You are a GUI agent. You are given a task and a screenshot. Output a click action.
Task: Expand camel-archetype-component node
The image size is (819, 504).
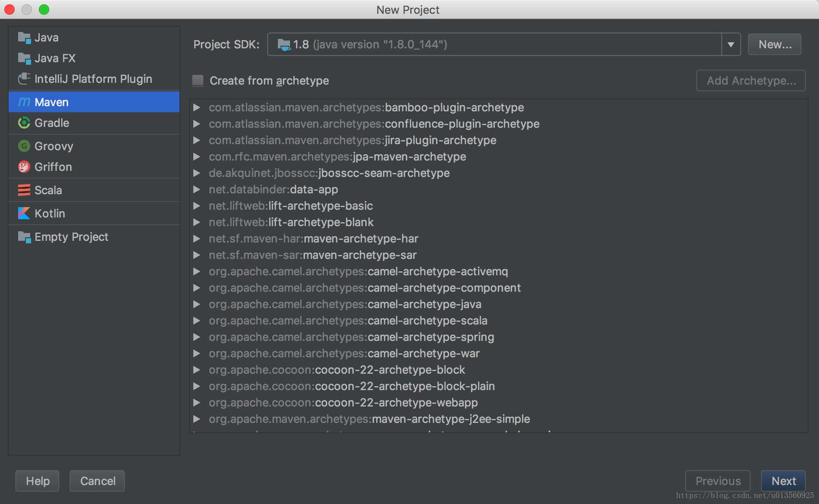[x=197, y=288]
